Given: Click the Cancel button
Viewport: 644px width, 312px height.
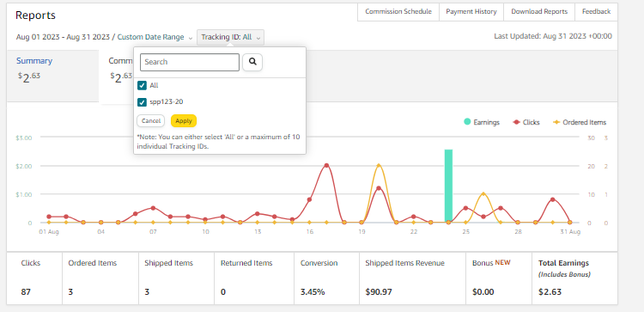Looking at the screenshot, I should (x=151, y=121).
